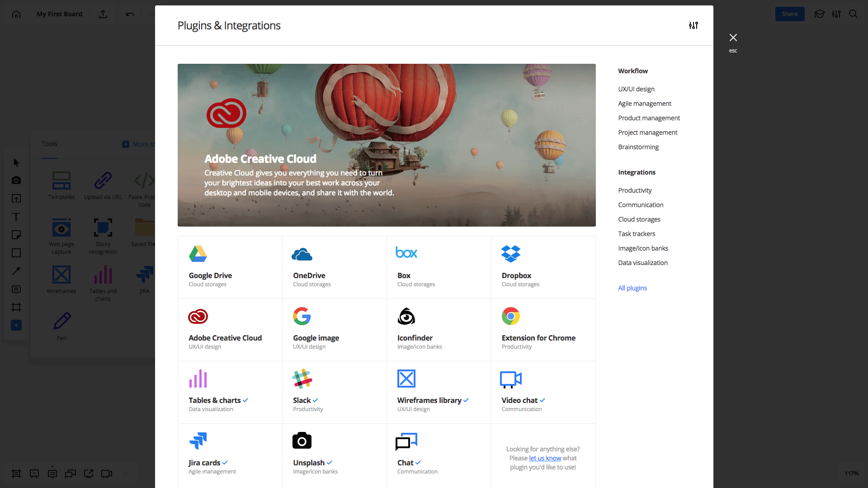868x488 pixels.
Task: Open the Templates tool in Tools panel
Action: [x=61, y=185]
